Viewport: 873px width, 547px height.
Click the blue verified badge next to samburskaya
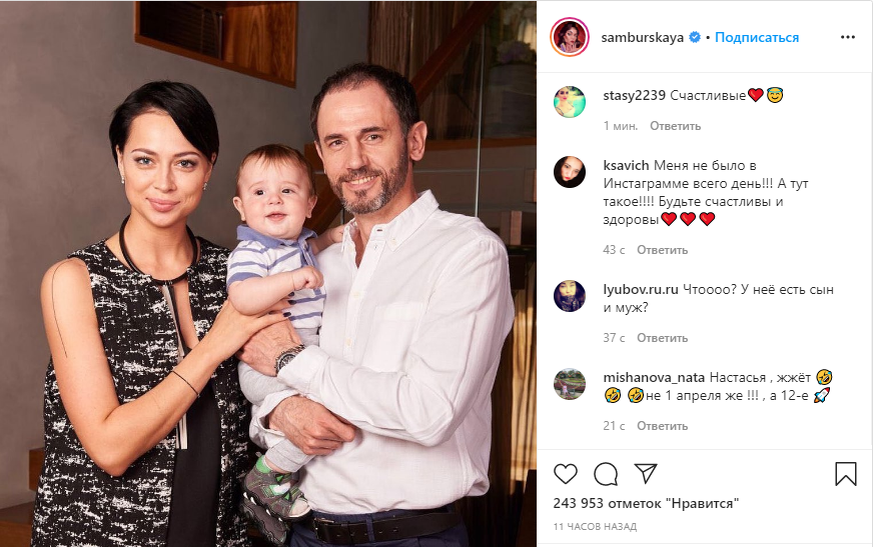click(x=694, y=37)
